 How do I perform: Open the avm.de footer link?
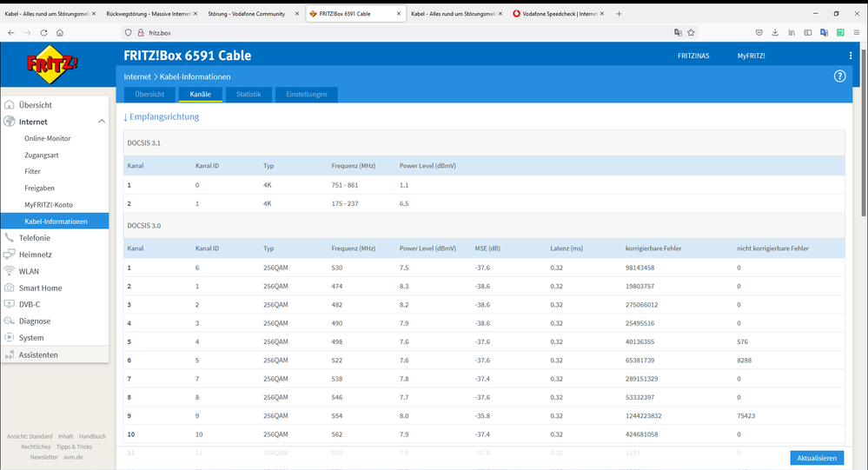point(73,457)
